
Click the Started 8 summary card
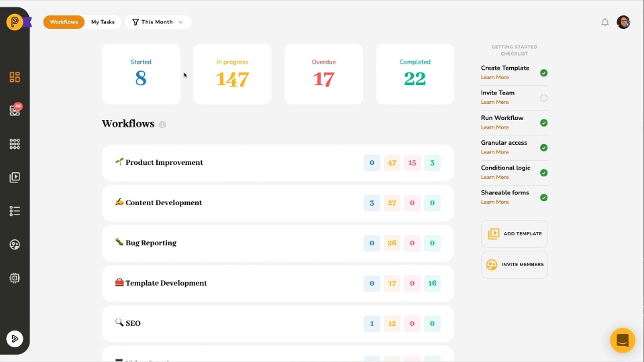[x=141, y=74]
